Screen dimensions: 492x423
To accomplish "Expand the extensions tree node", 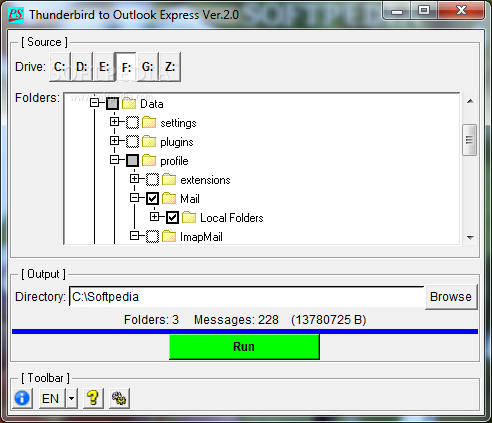I will coord(134,179).
